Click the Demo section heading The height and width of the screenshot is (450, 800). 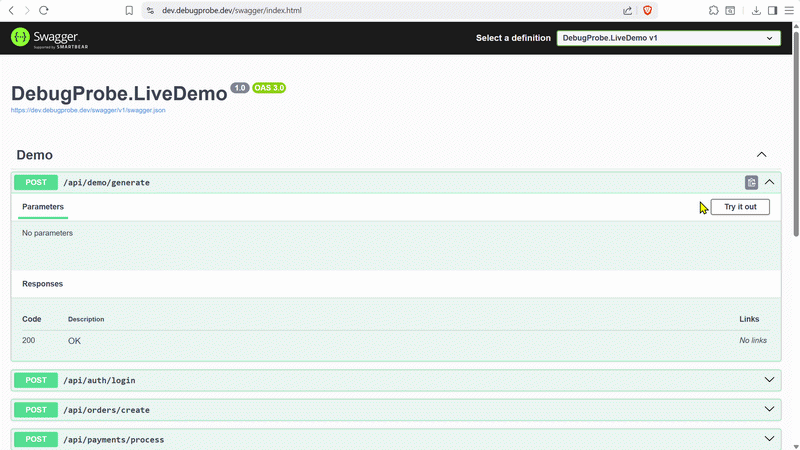click(35, 155)
